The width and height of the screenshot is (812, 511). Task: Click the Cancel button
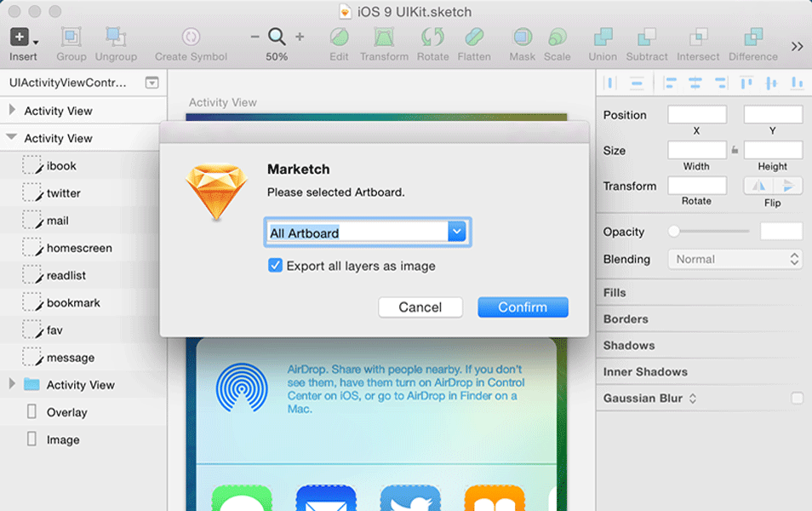click(420, 307)
